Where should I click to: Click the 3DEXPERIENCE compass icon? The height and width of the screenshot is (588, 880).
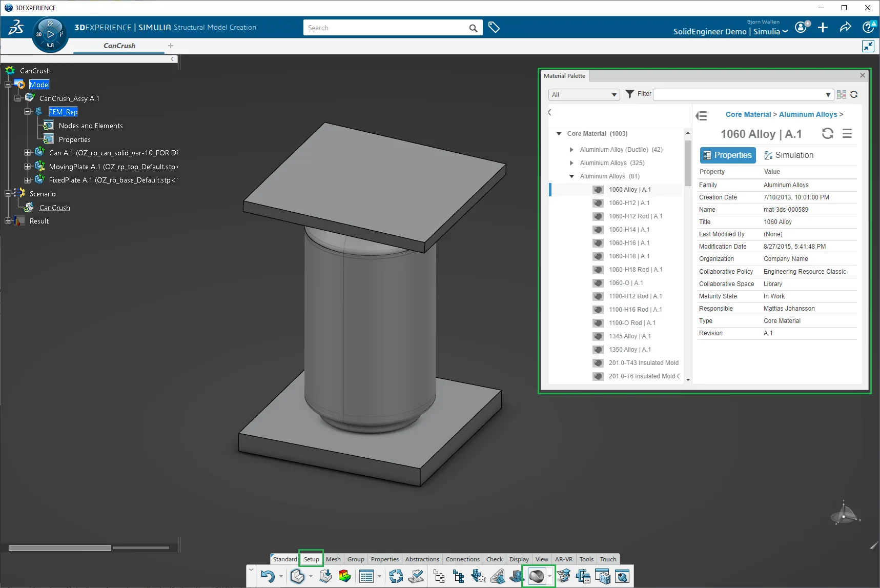[x=50, y=34]
